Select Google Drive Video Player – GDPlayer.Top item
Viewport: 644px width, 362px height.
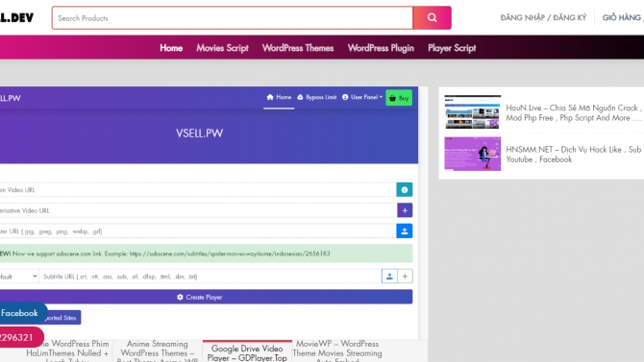[x=247, y=352]
